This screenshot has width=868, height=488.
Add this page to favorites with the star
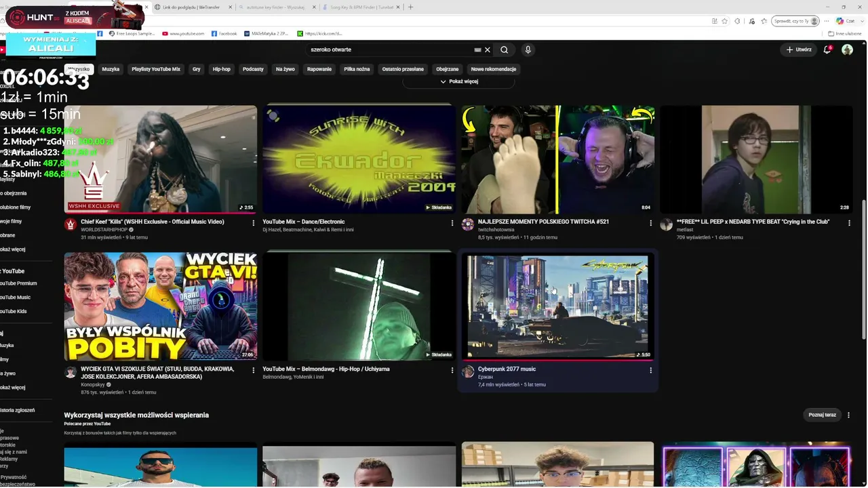tap(724, 21)
